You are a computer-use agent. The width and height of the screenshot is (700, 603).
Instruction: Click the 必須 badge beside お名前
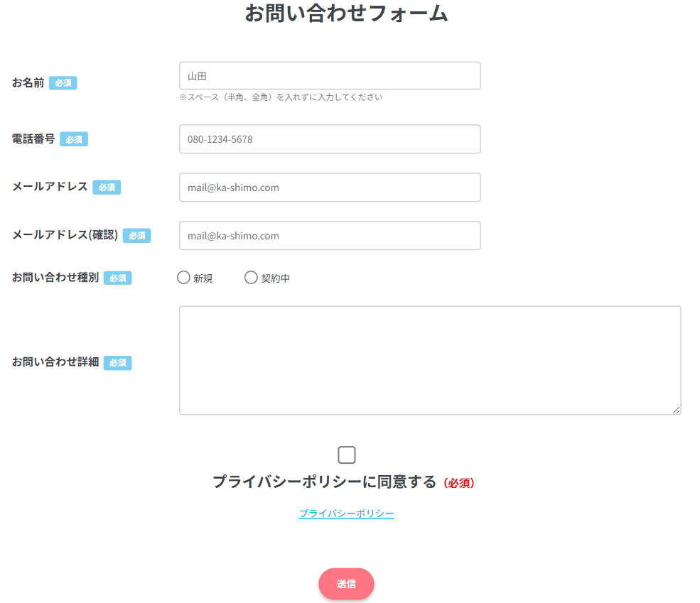tap(63, 83)
